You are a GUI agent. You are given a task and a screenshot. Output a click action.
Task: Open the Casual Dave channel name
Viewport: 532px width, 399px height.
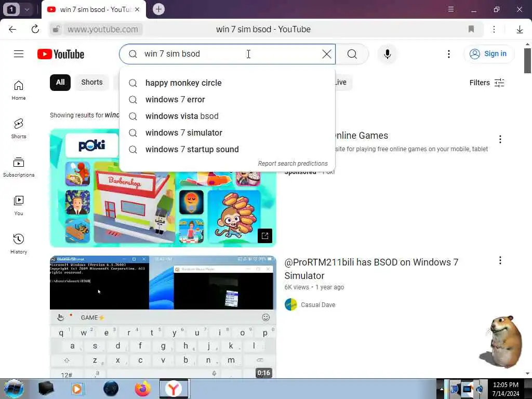tap(318, 304)
